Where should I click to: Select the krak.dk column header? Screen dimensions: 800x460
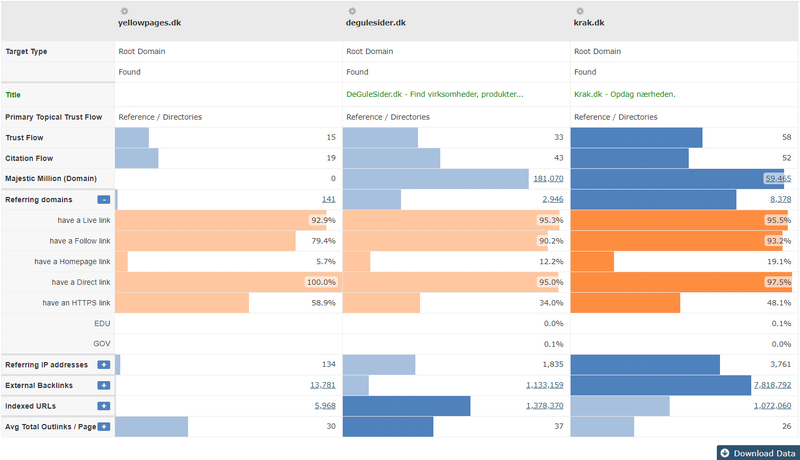tap(589, 23)
